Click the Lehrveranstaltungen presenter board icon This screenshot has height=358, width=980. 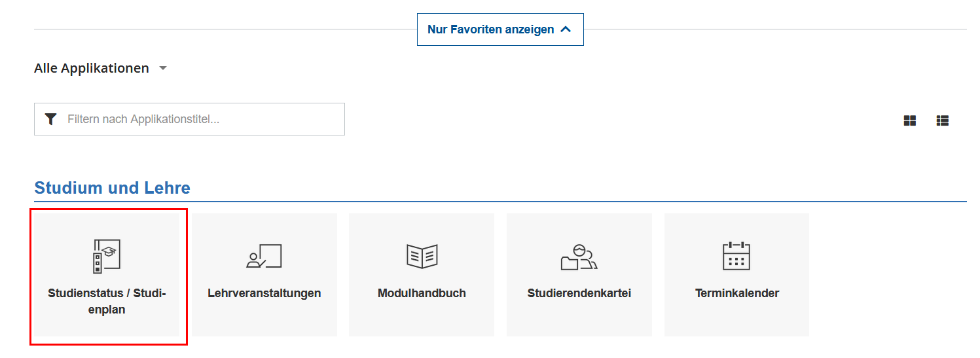[264, 256]
